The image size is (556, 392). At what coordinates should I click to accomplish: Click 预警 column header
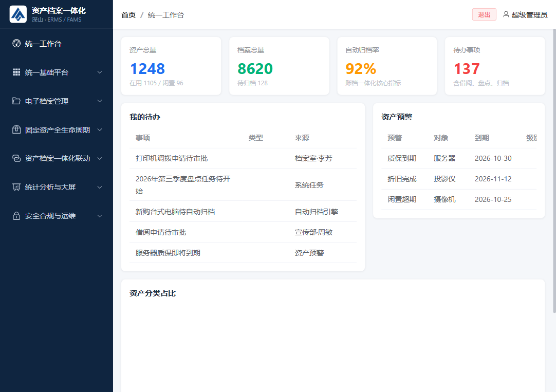pos(395,138)
